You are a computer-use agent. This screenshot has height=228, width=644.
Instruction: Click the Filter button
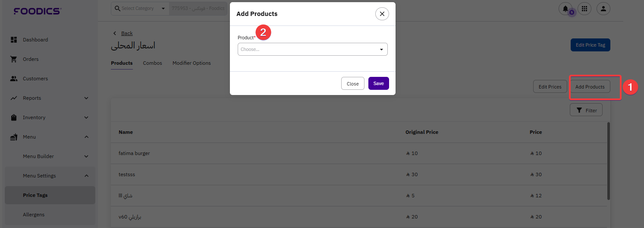(x=586, y=110)
